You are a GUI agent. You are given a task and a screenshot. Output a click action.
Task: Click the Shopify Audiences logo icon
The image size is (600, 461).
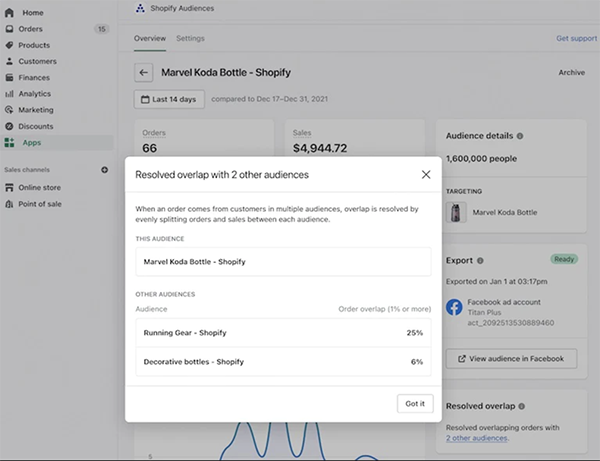pyautogui.click(x=140, y=8)
